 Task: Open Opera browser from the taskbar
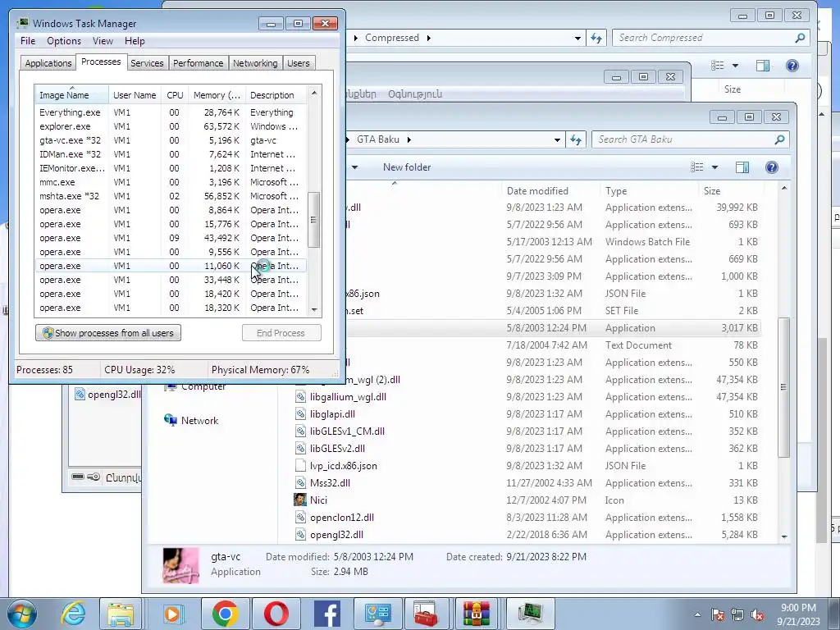pyautogui.click(x=276, y=614)
